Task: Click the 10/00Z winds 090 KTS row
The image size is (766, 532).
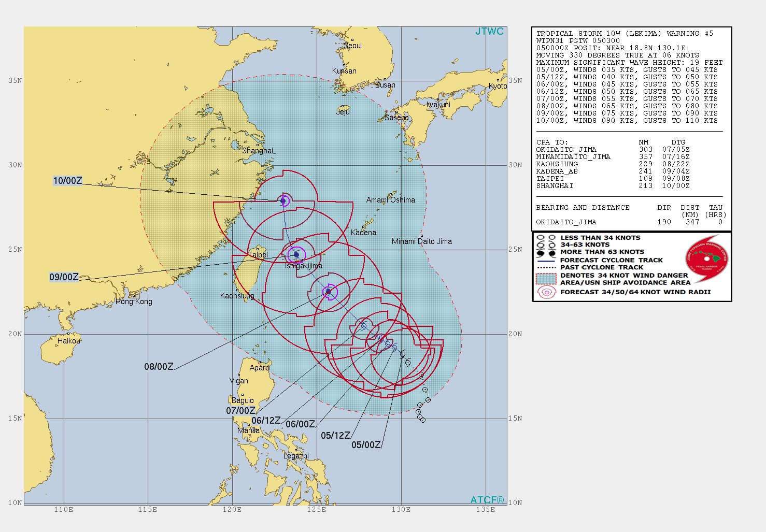Action: (627, 120)
